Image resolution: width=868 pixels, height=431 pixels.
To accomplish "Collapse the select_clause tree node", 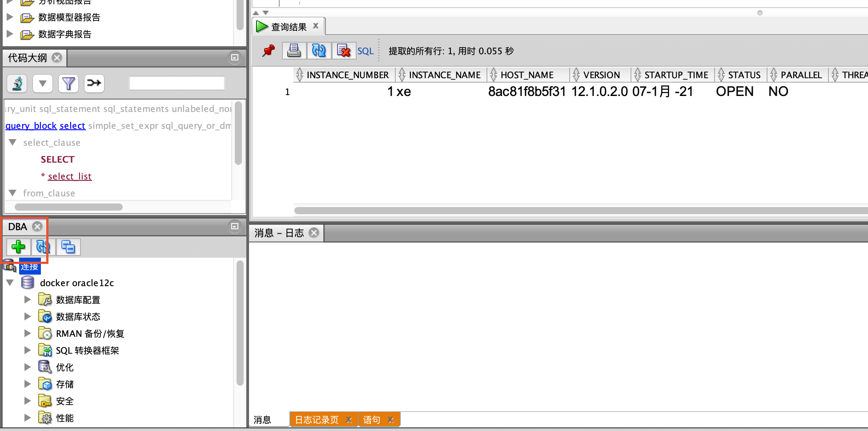I will tap(12, 142).
